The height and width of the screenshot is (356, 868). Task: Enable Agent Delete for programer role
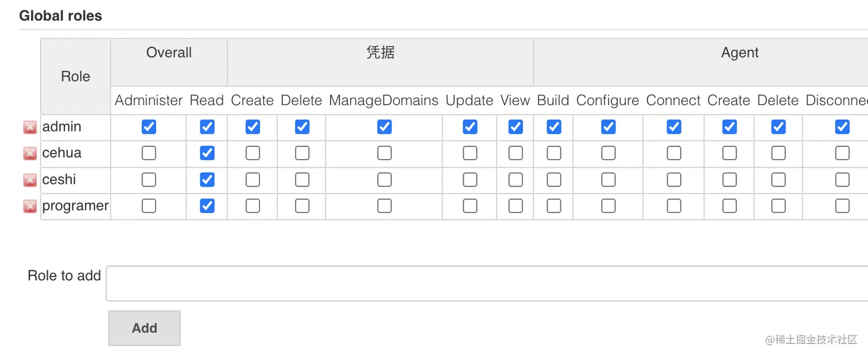[x=778, y=206]
